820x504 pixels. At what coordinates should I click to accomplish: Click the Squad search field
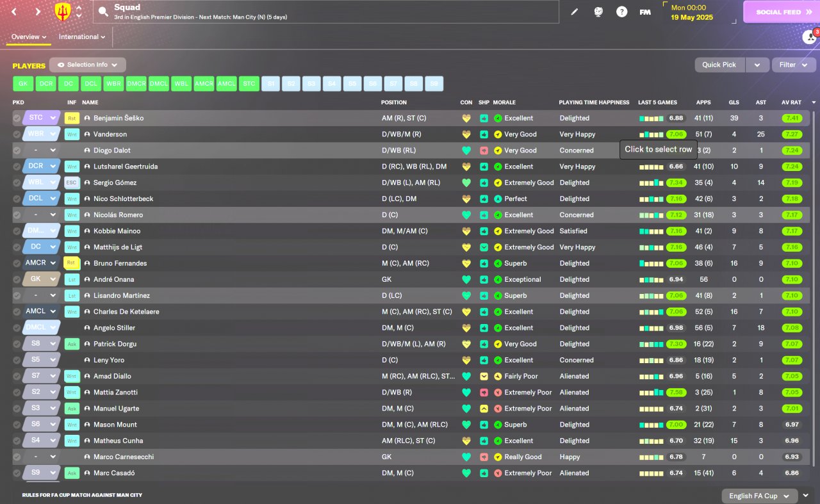[x=326, y=12]
